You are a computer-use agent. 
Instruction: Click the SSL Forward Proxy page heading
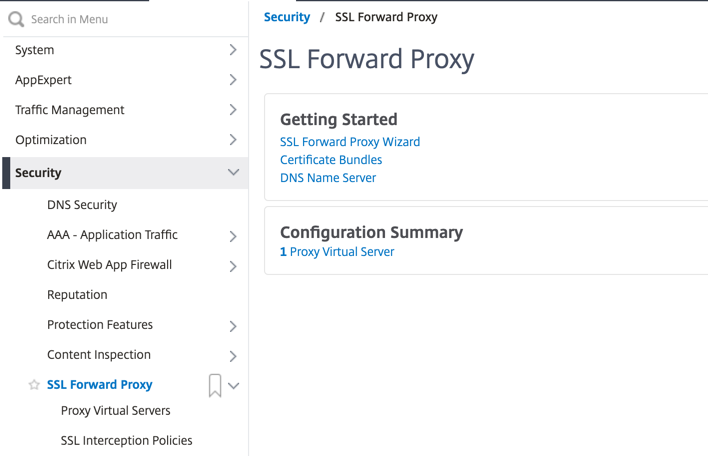(x=367, y=59)
